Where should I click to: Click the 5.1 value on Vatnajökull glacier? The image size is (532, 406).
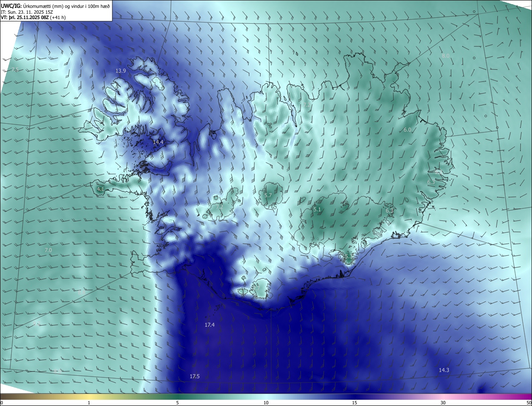click(x=317, y=210)
